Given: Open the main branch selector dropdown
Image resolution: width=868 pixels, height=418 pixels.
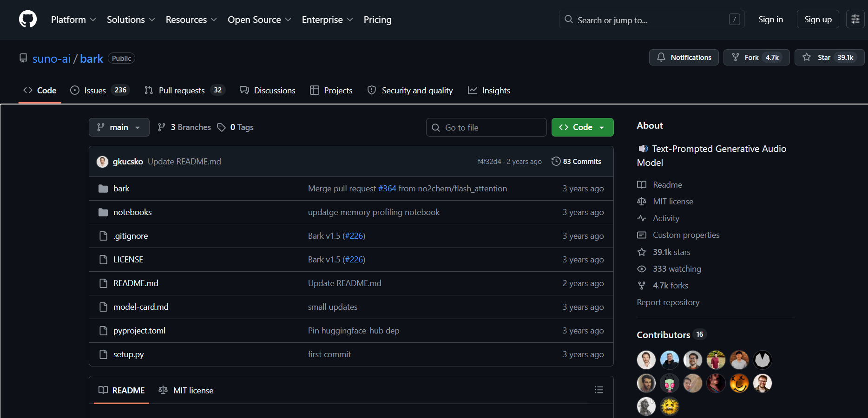Looking at the screenshot, I should [x=119, y=127].
